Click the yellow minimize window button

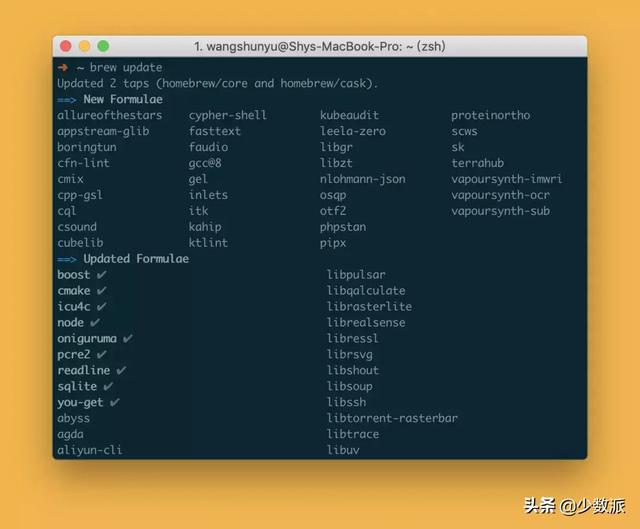[84, 46]
